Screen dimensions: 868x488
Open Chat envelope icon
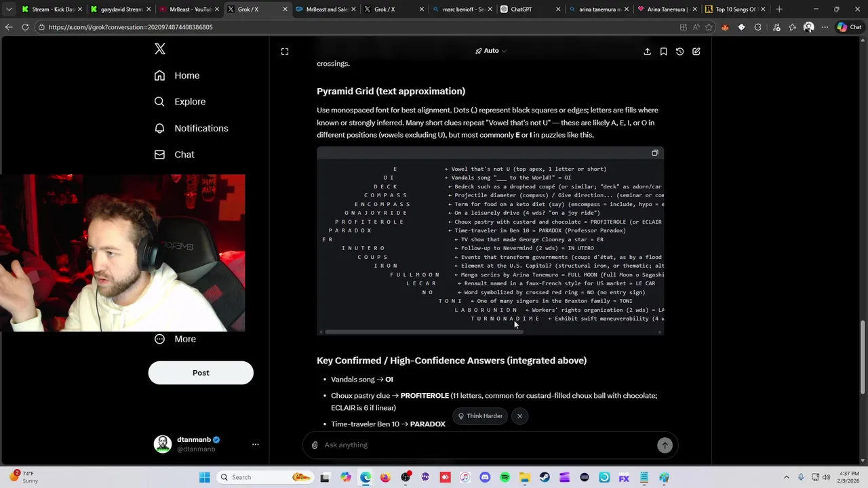(x=159, y=155)
